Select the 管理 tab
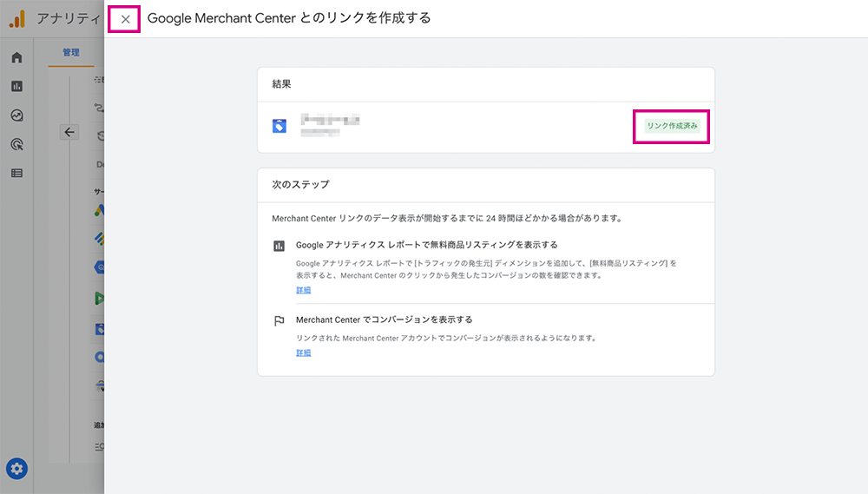 coord(71,53)
